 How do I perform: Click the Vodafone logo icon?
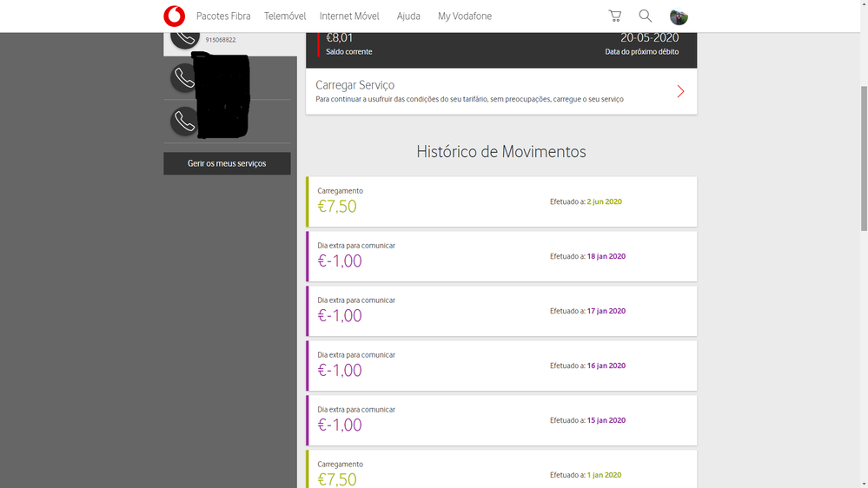click(174, 16)
